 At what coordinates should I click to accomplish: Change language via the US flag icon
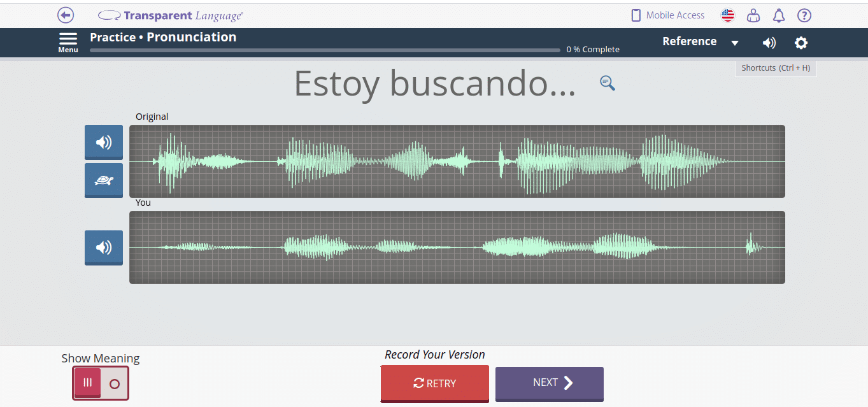727,15
